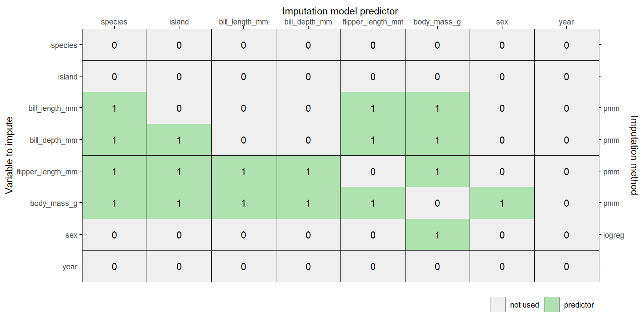This screenshot has height=322, width=644.
Task: Click the species row, species column cell
Action: coord(114,45)
